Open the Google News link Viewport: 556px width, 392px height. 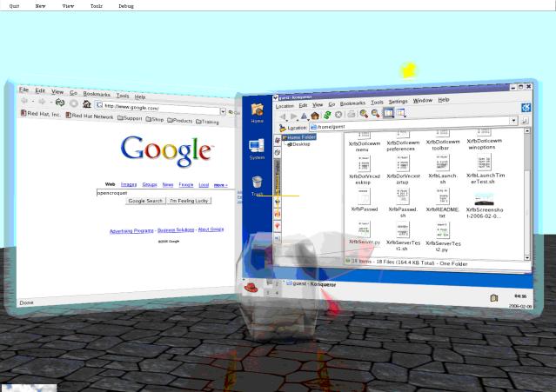[x=168, y=185]
